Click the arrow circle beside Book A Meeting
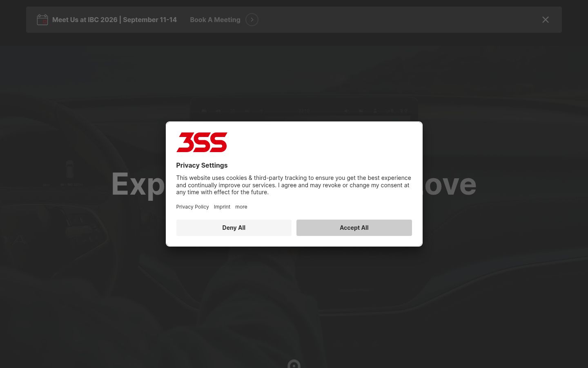This screenshot has width=588, height=368. pos(252,20)
